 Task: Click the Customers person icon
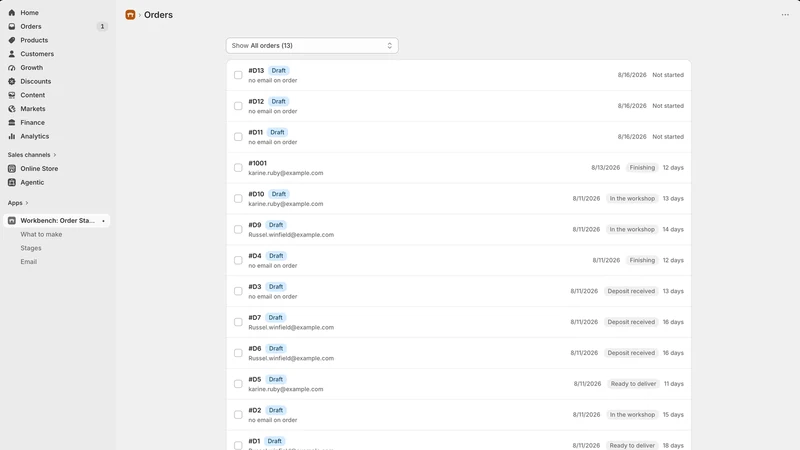pos(12,54)
